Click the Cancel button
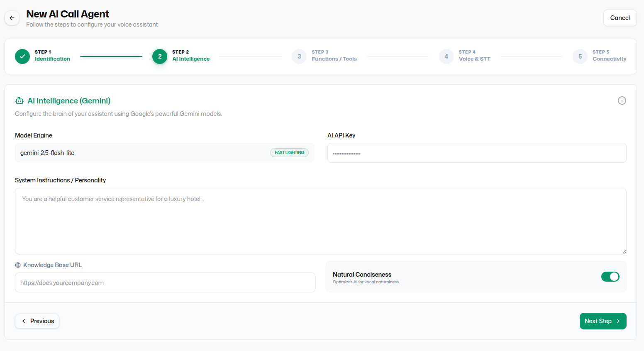The height and width of the screenshot is (351, 644). (x=620, y=18)
